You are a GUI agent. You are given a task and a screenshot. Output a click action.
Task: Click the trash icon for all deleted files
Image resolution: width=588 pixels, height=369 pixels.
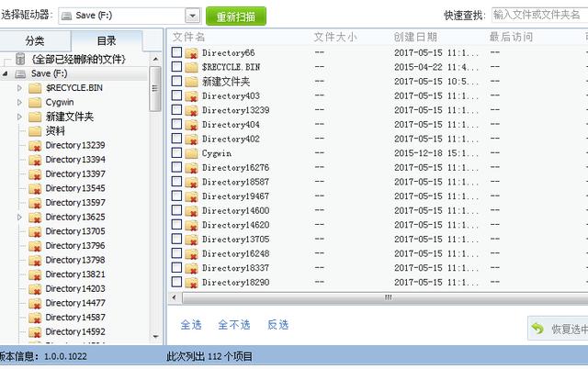click(x=20, y=59)
